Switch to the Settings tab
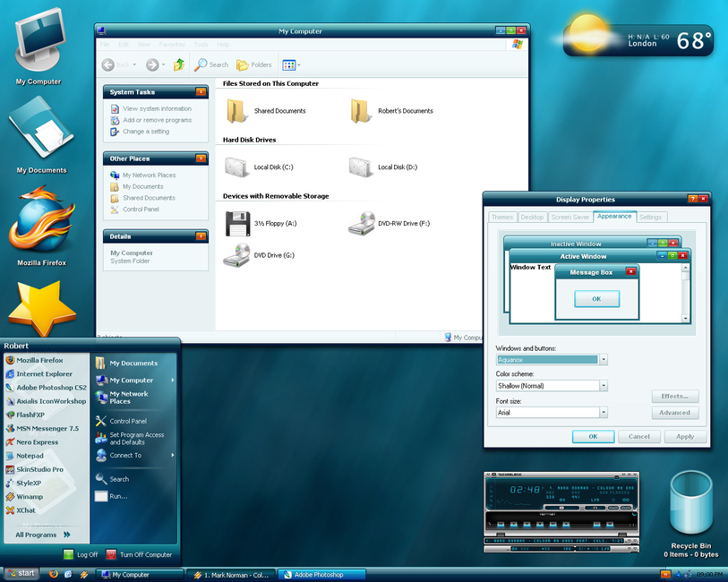 (650, 218)
